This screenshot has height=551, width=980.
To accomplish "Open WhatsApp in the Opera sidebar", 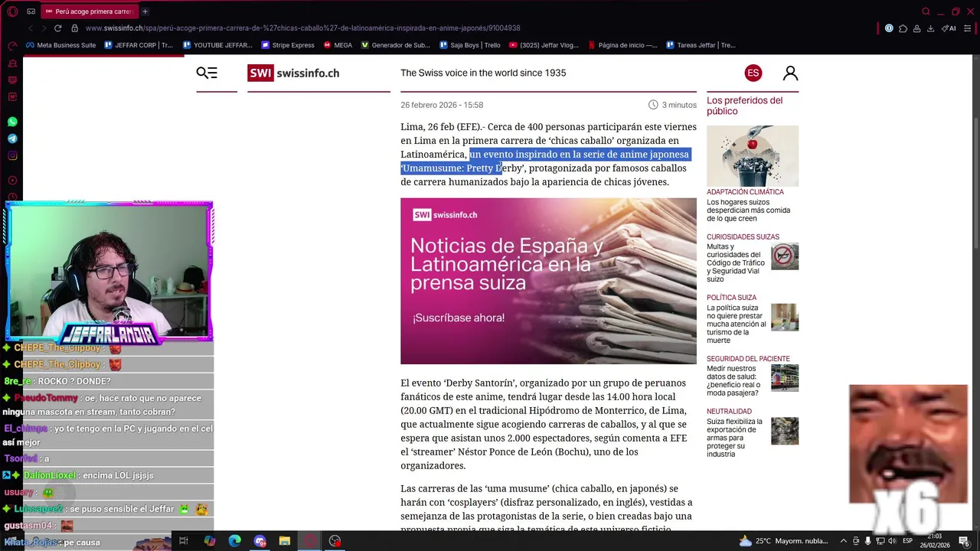I will tap(12, 122).
